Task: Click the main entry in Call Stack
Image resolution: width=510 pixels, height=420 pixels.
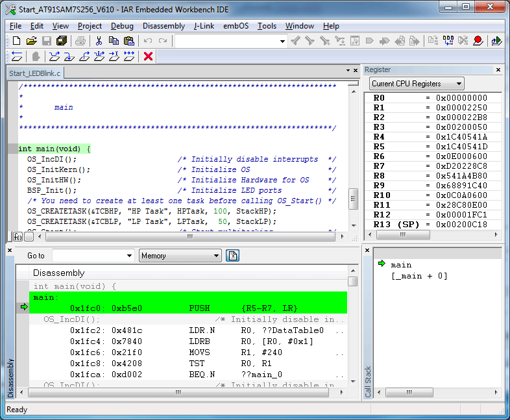Action: [x=401, y=265]
